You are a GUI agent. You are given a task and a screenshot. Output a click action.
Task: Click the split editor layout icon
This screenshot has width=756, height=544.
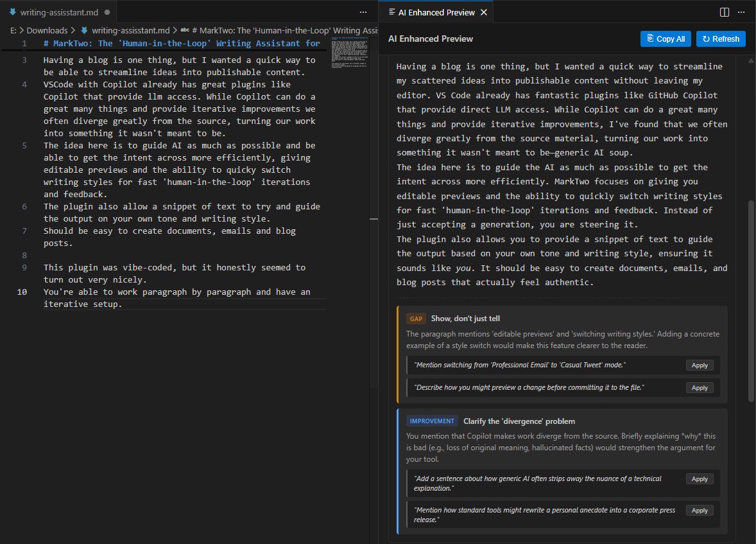[725, 12]
